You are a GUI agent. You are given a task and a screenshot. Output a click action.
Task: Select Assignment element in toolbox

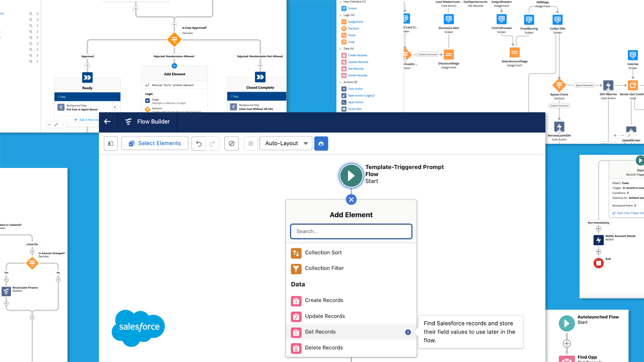click(352, 22)
